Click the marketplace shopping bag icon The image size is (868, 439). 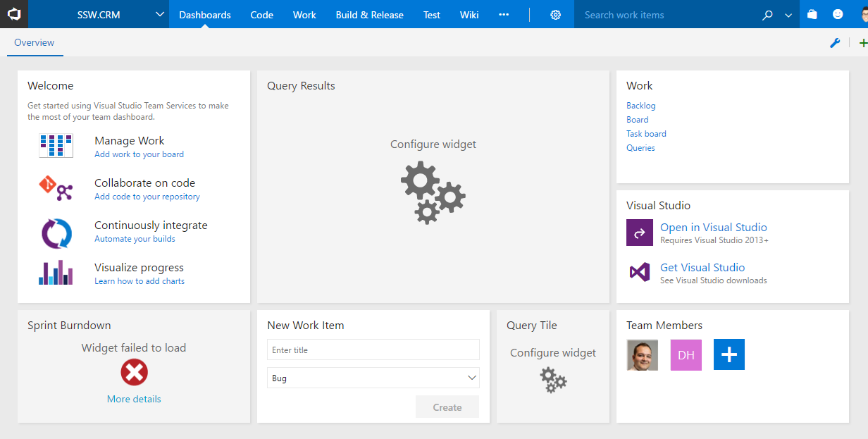812,15
